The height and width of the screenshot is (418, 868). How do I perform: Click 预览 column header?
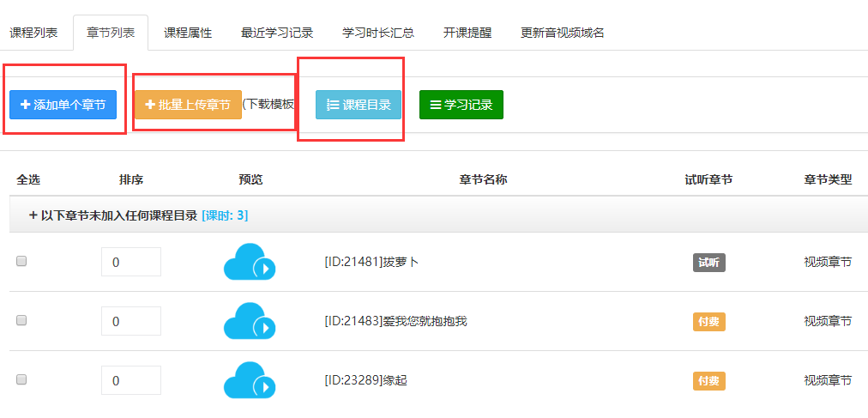pos(250,180)
